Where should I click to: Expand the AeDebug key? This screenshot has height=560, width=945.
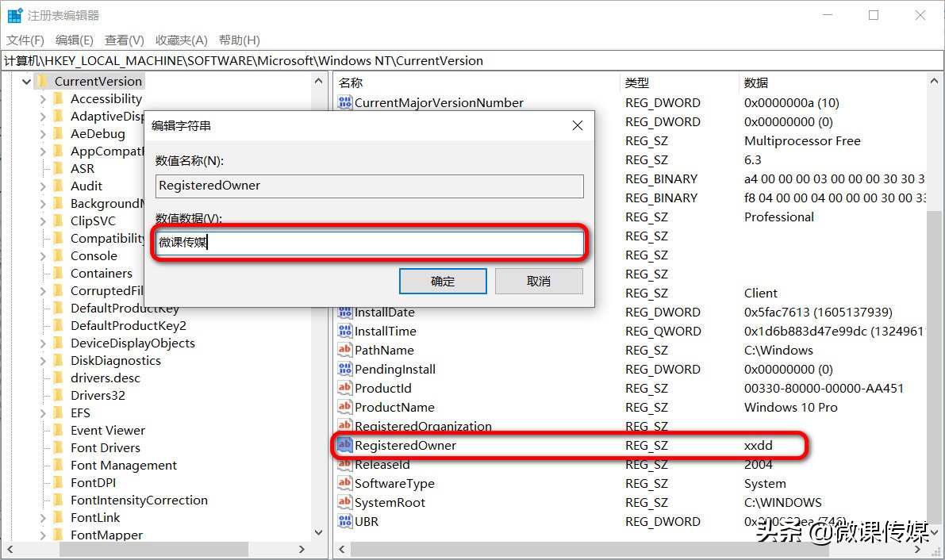pos(43,134)
